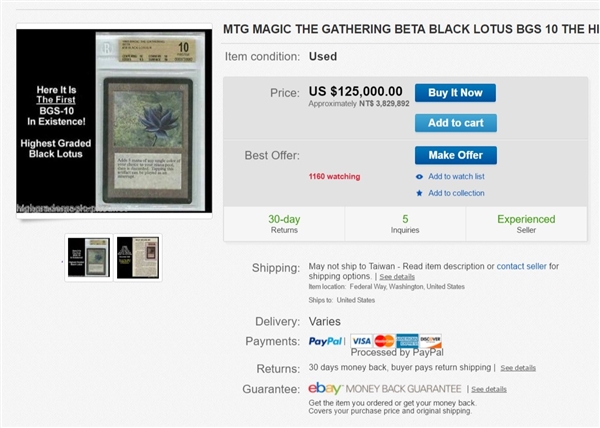The image size is (600, 428).
Task: Click the Discover card icon
Action: click(x=430, y=341)
